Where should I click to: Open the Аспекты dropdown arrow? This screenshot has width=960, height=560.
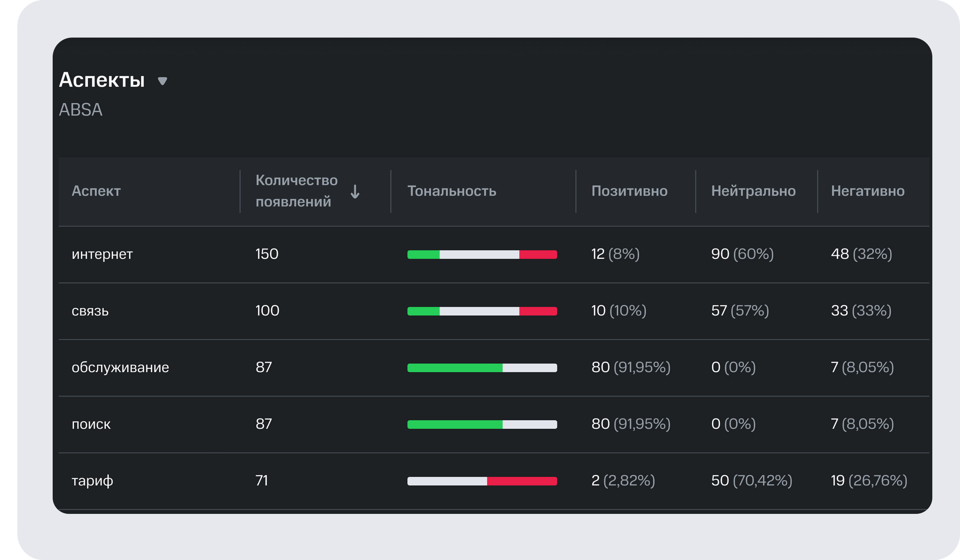coord(162,81)
